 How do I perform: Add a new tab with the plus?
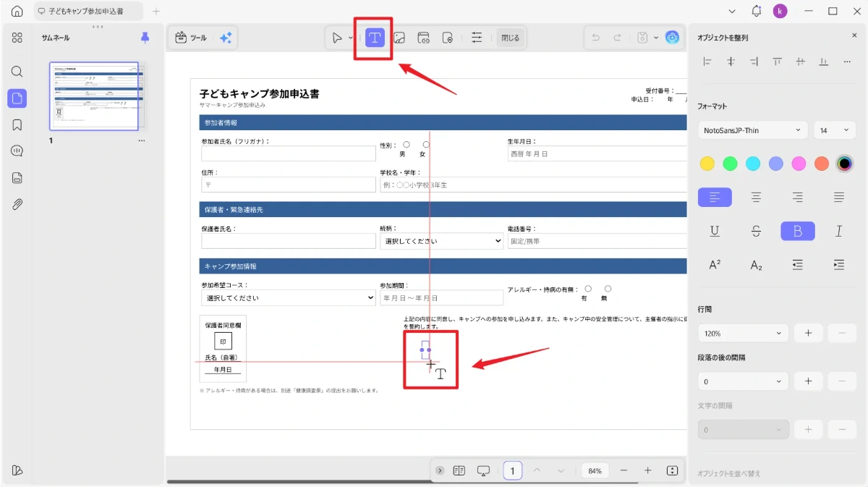pos(156,12)
